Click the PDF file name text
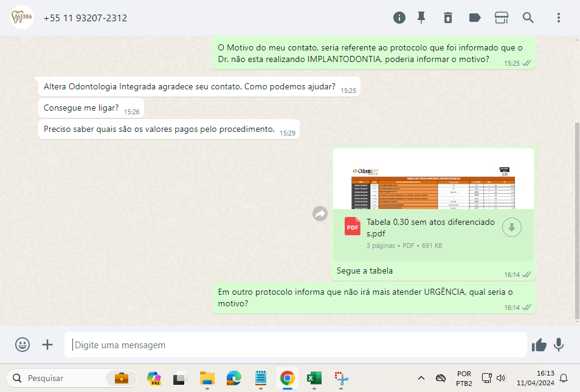This screenshot has height=392, width=580. (x=430, y=228)
